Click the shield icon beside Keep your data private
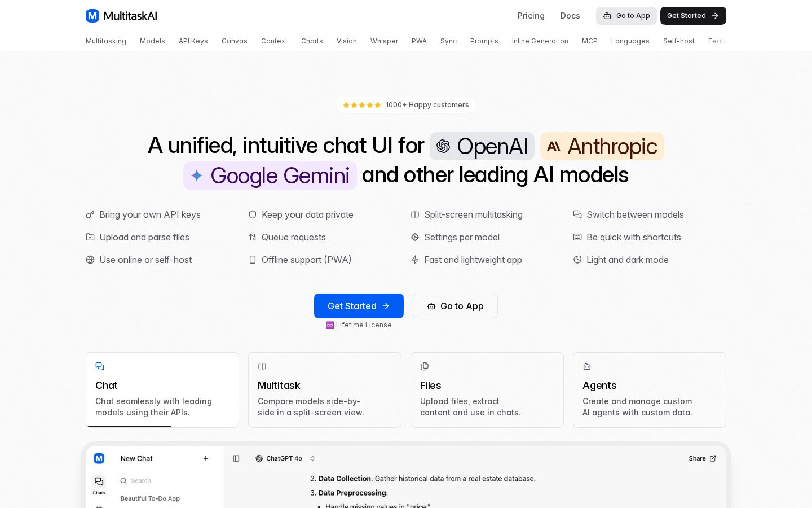This screenshot has height=508, width=812. tap(253, 214)
